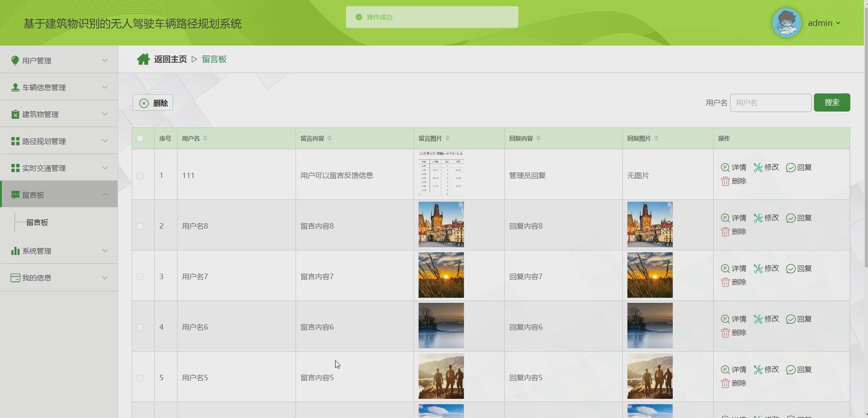Edit row 111 using 修改
The image size is (868, 418).
(766, 167)
